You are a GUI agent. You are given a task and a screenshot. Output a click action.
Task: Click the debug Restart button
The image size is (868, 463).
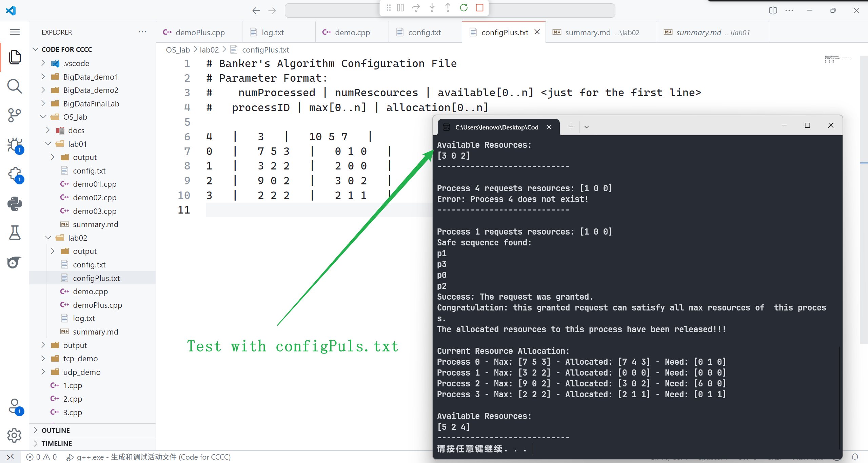click(x=463, y=8)
